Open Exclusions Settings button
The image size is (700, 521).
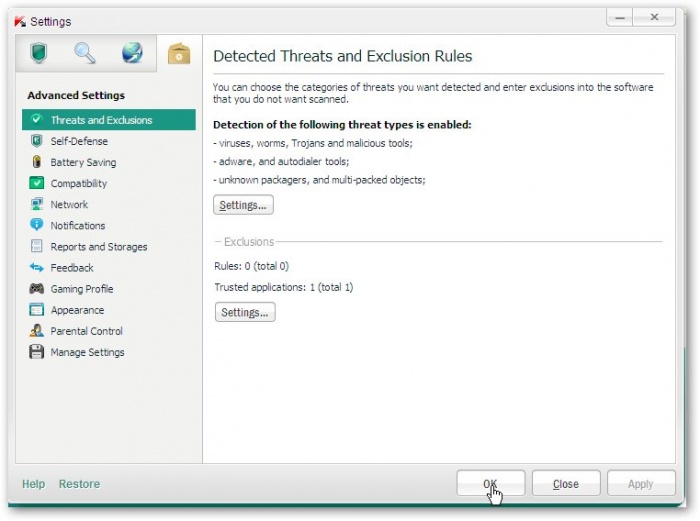coord(245,312)
